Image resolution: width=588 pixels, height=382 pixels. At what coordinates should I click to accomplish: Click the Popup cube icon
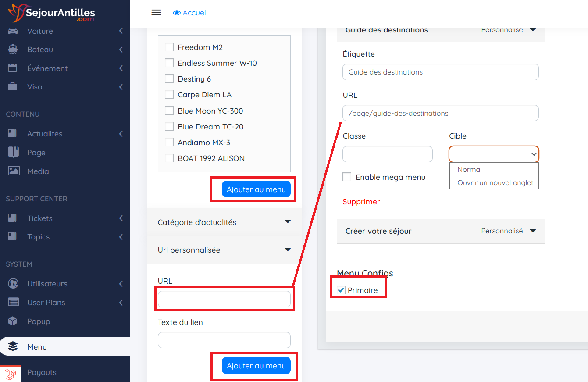(13, 321)
